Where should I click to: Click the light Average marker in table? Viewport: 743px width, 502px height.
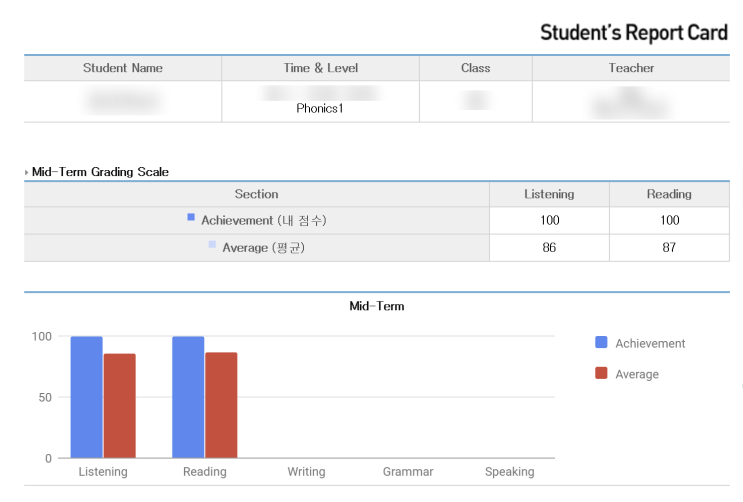click(211, 244)
